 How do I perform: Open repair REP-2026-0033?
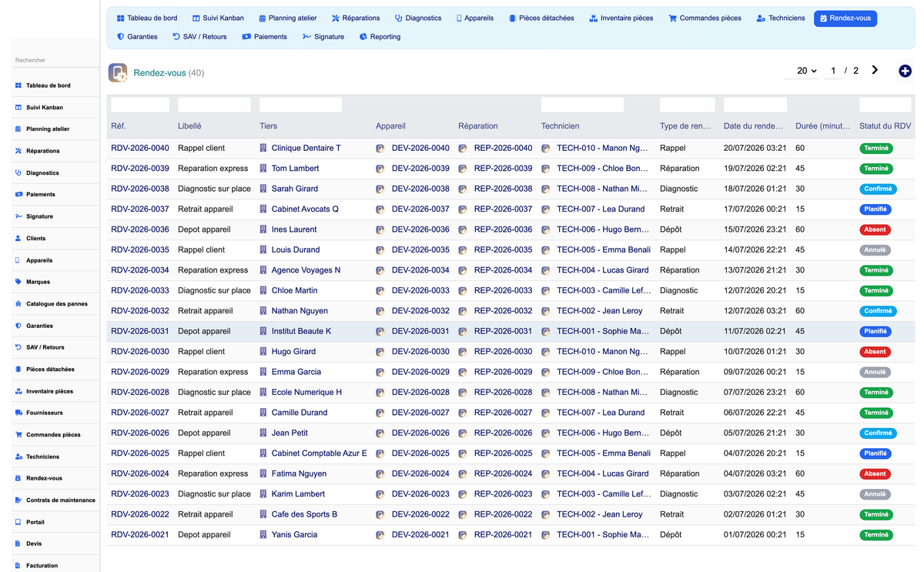click(x=503, y=291)
